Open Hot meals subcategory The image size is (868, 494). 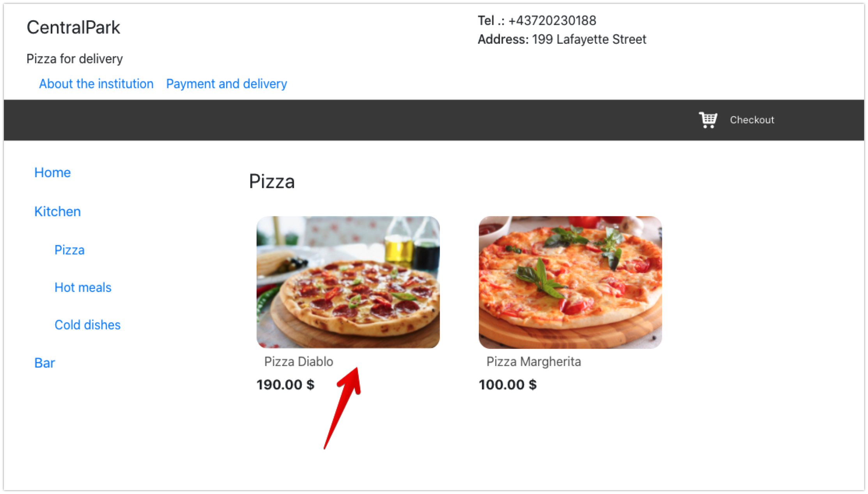click(83, 287)
